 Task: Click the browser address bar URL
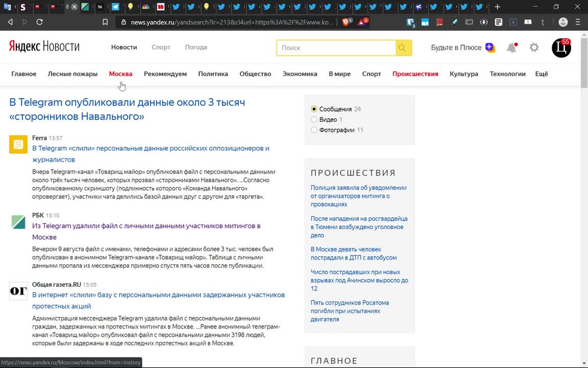232,22
